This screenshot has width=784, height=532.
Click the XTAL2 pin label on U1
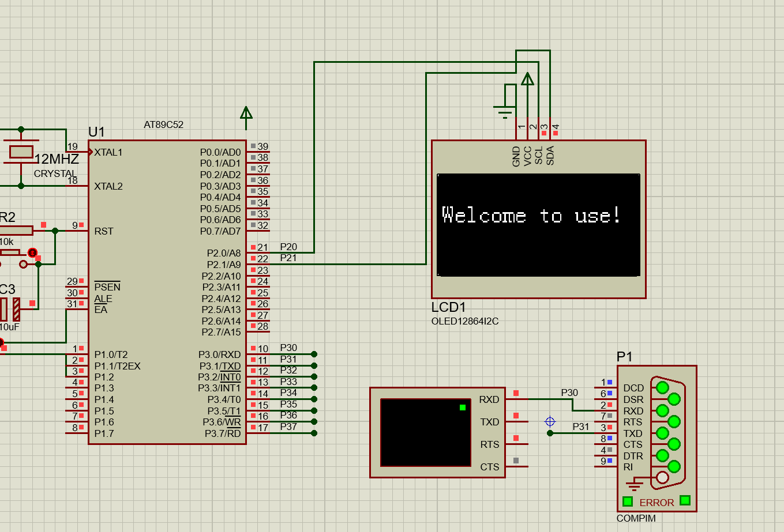108,186
